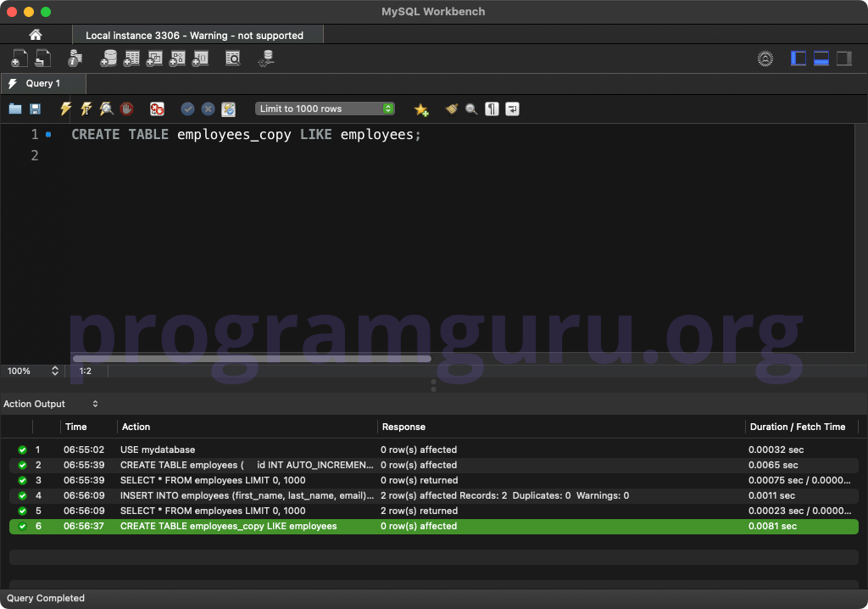The width and height of the screenshot is (868, 609).
Task: Select CREATE TABLE employees ( output row
Action: click(x=434, y=465)
